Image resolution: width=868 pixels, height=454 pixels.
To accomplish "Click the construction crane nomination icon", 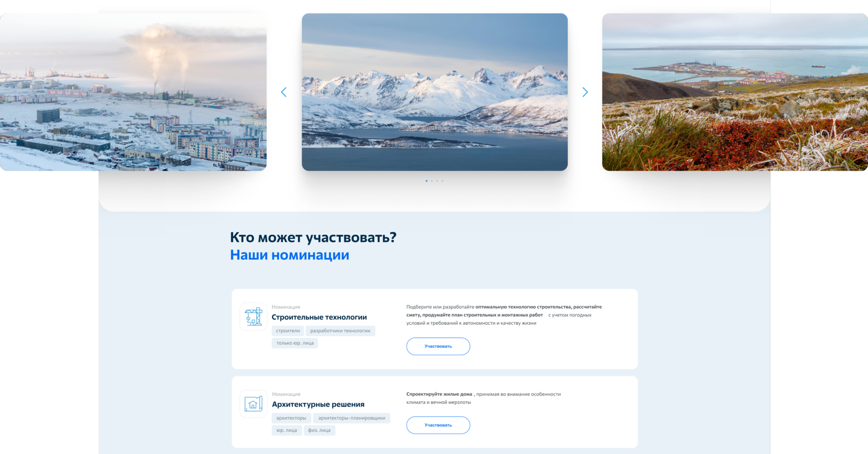I will [253, 316].
